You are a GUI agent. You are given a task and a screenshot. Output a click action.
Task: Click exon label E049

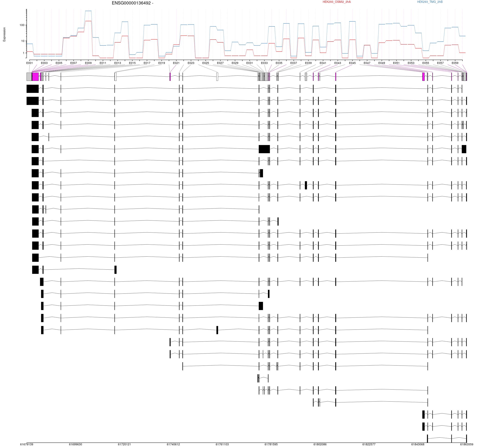[382, 63]
